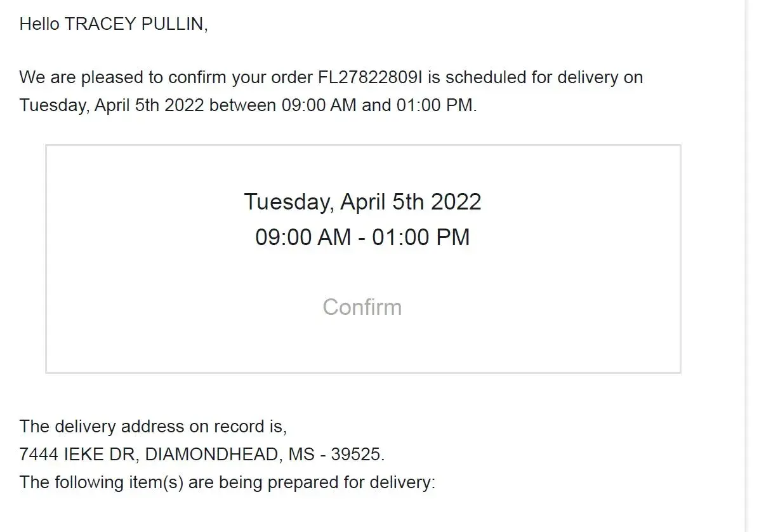Click the city name DIAMONDHEAD
The height and width of the screenshot is (532, 759).
pyautogui.click(x=212, y=455)
